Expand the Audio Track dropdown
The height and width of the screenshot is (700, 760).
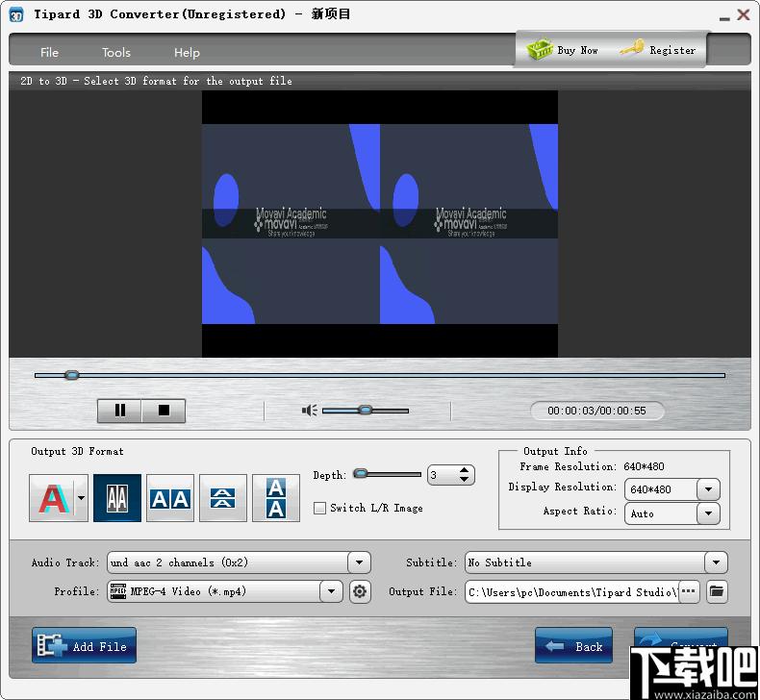pos(359,562)
